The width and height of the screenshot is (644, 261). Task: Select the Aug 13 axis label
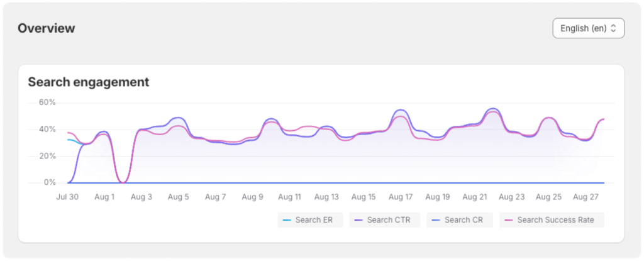coord(326,197)
